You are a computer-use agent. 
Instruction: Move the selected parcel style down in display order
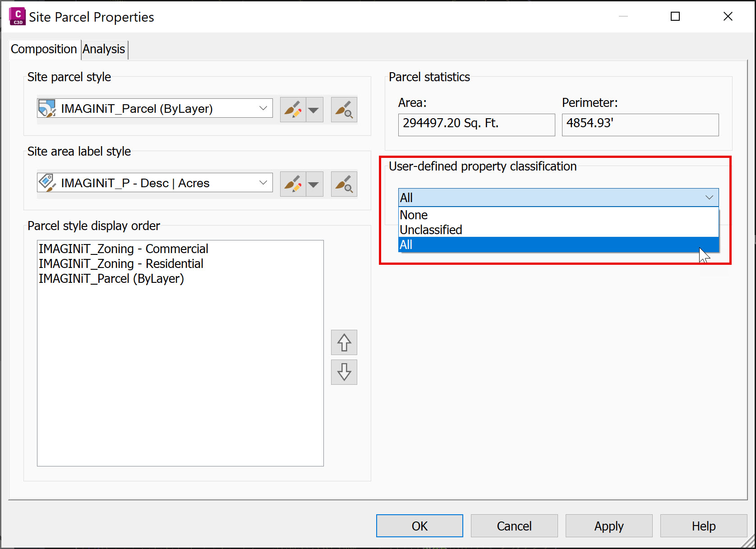click(344, 372)
